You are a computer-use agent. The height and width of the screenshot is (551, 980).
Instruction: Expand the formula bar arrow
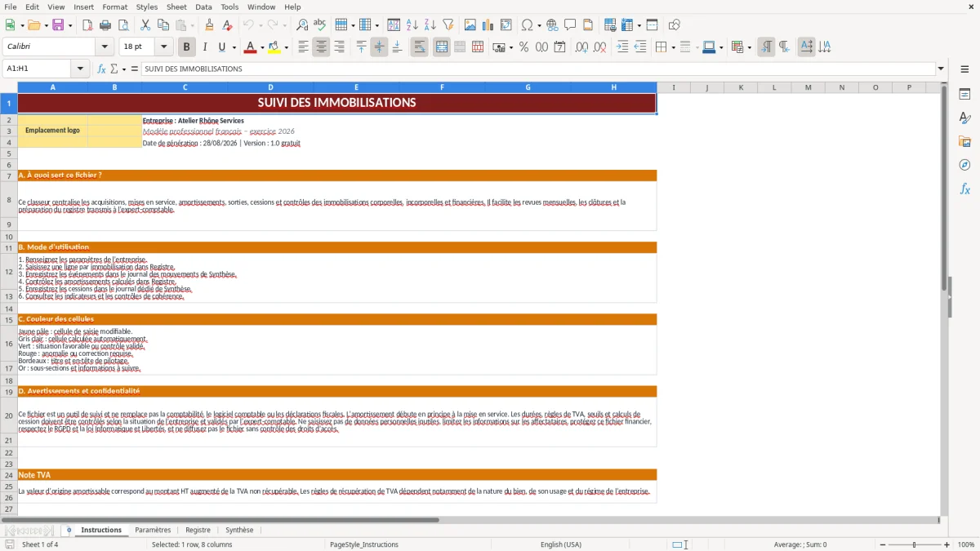tap(942, 69)
